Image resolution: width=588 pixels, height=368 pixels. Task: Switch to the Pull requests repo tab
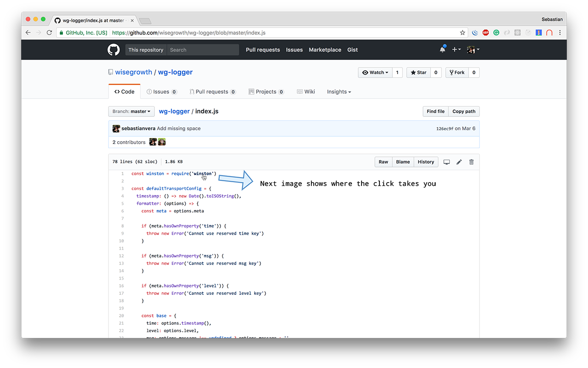point(213,92)
